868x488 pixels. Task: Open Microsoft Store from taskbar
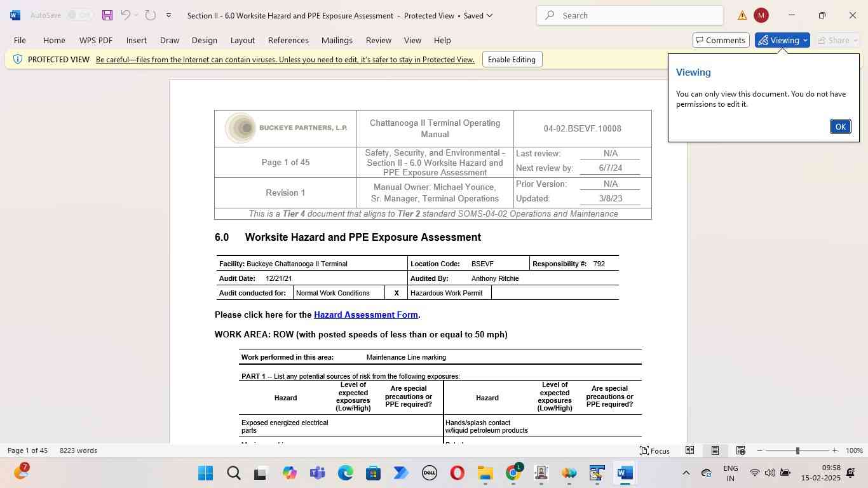(373, 473)
